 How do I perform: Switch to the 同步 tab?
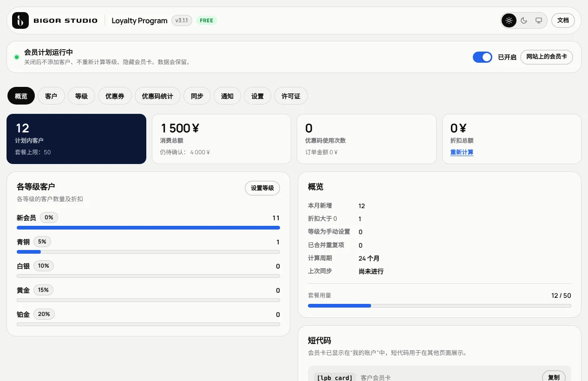(x=197, y=96)
